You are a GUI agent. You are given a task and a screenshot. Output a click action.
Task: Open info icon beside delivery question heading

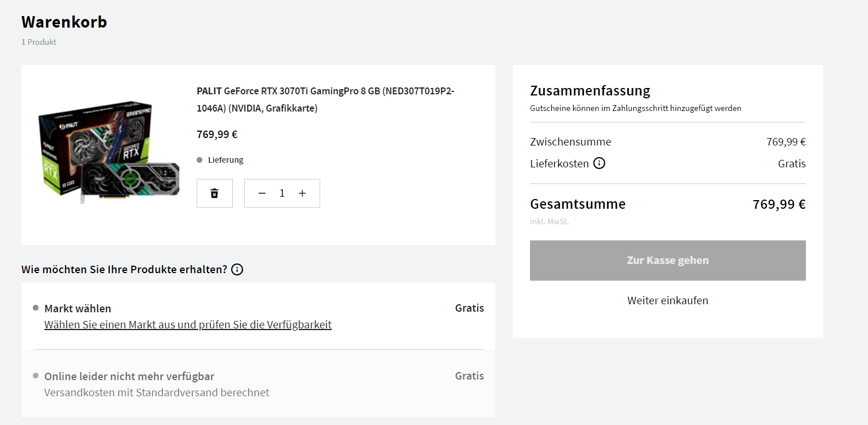click(x=237, y=269)
